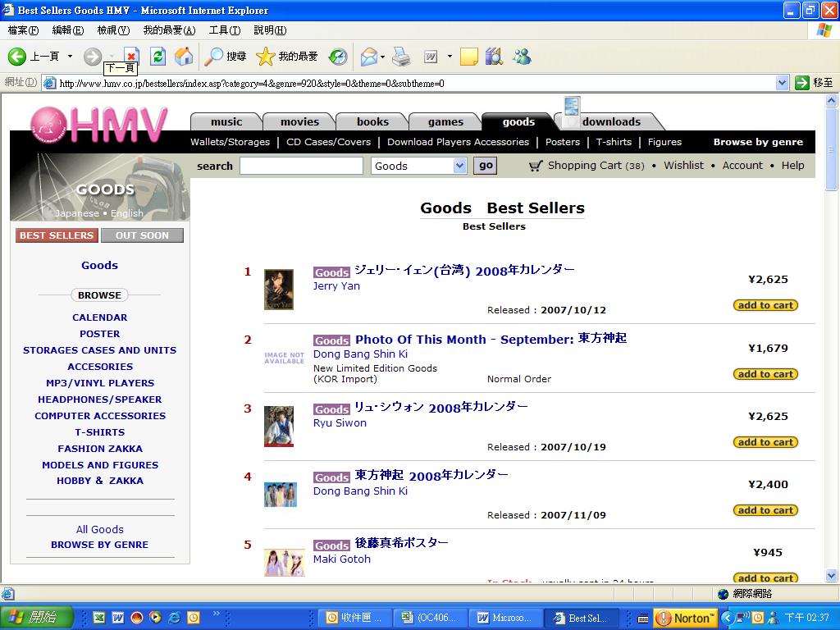Image resolution: width=840 pixels, height=630 pixels.
Task: Open the Back button history dropdown arrow
Action: click(x=70, y=57)
